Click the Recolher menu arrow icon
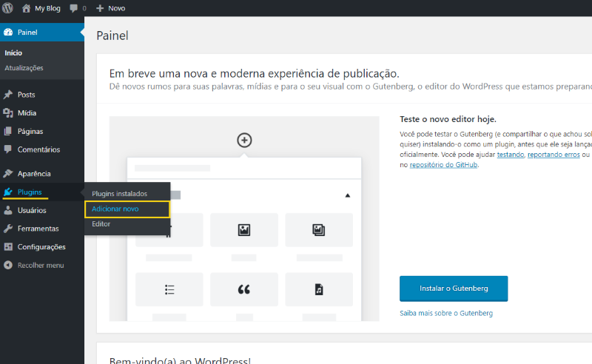Viewport: 592px width, 364px height. coord(8,265)
